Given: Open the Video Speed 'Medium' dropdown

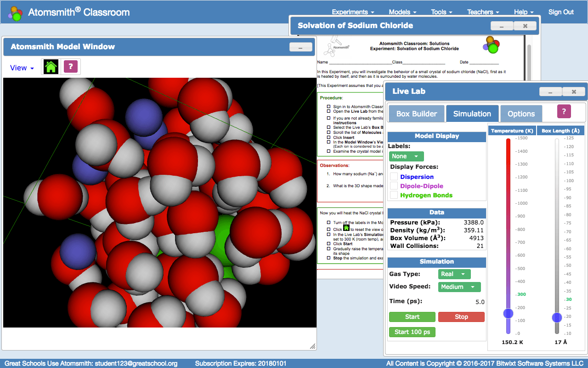Looking at the screenshot, I should point(459,287).
